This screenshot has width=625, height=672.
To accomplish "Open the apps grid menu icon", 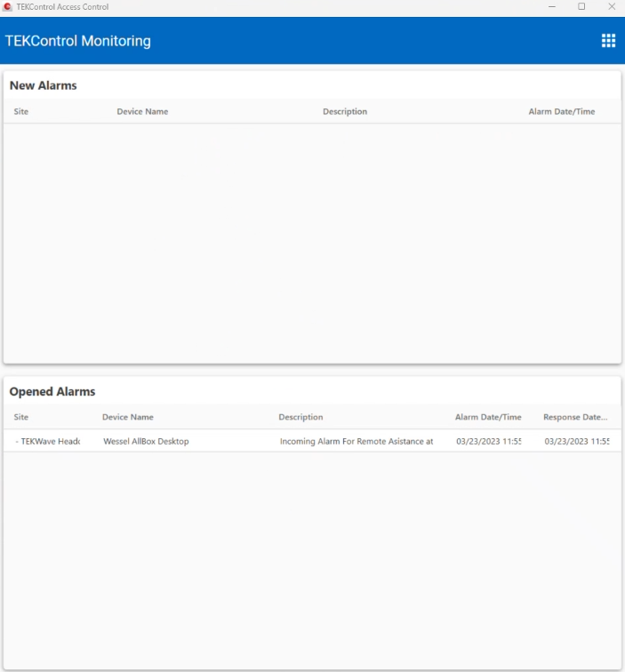I will 608,41.
